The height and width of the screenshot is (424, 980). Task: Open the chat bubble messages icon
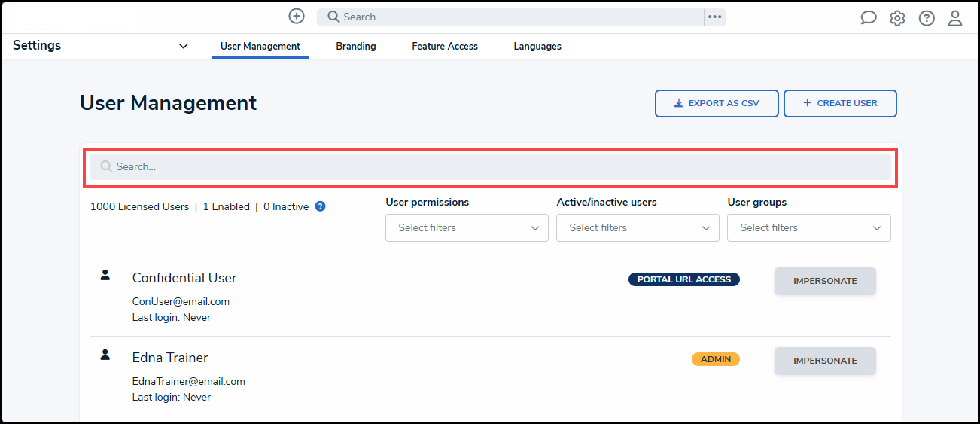tap(869, 18)
